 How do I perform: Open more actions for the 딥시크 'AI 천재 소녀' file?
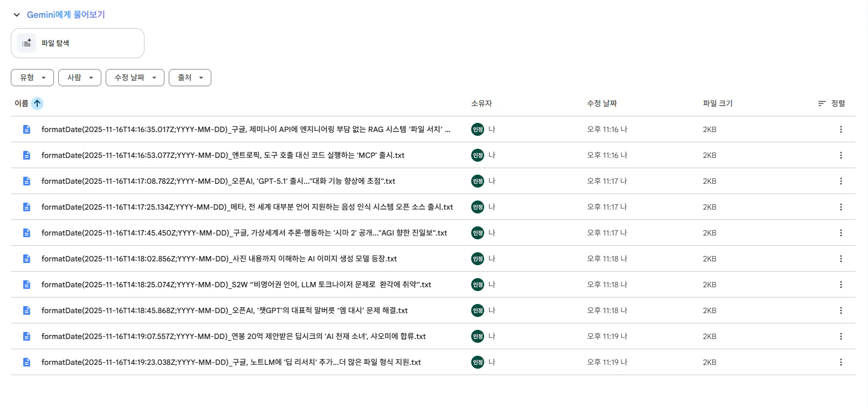tap(841, 336)
